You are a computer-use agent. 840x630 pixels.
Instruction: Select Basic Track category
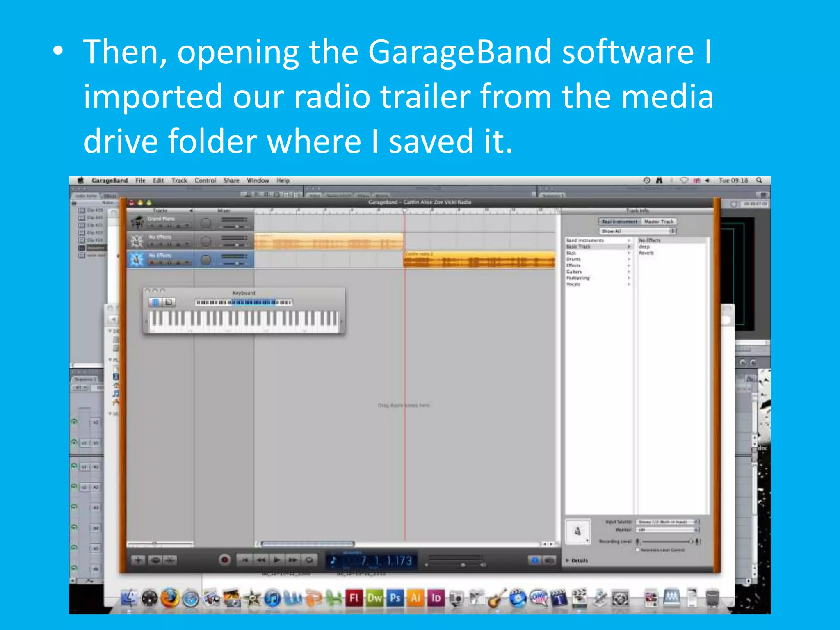tap(598, 247)
